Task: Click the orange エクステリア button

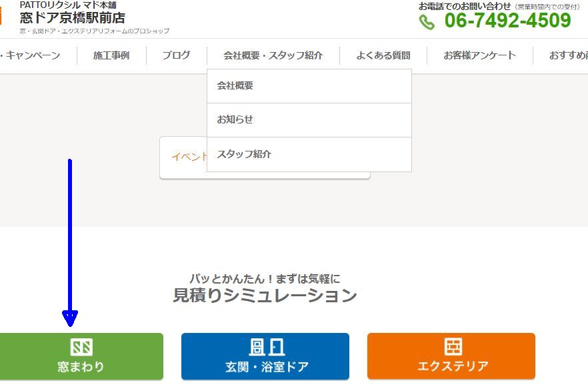Action: pos(451,356)
